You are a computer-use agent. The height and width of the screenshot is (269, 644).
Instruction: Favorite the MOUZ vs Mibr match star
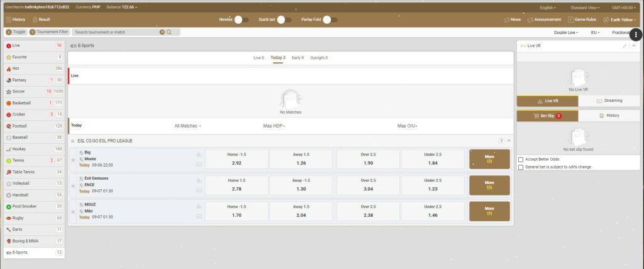[73, 212]
